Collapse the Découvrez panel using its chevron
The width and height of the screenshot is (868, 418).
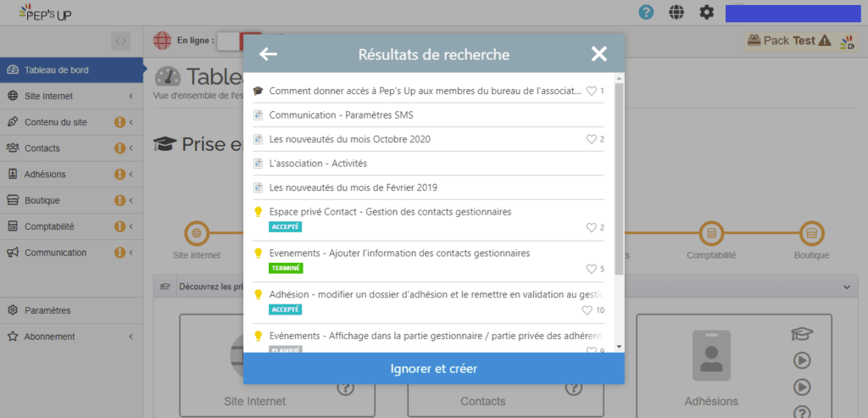point(846,287)
